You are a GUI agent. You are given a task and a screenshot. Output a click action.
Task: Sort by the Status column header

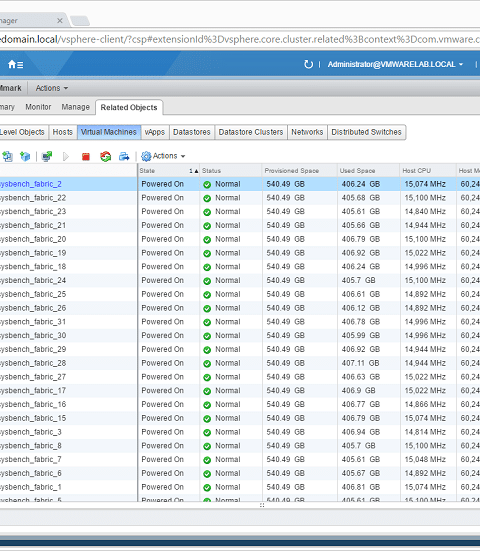(231, 170)
